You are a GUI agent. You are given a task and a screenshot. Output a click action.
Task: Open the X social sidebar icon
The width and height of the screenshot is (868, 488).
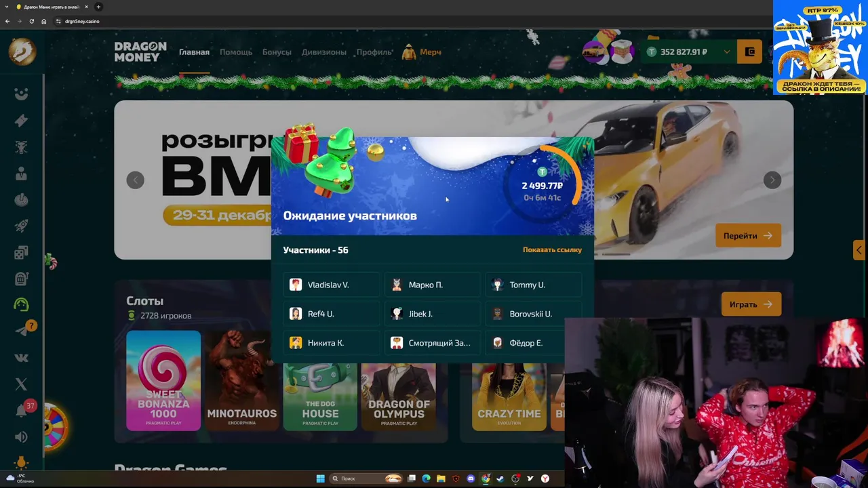pyautogui.click(x=21, y=384)
